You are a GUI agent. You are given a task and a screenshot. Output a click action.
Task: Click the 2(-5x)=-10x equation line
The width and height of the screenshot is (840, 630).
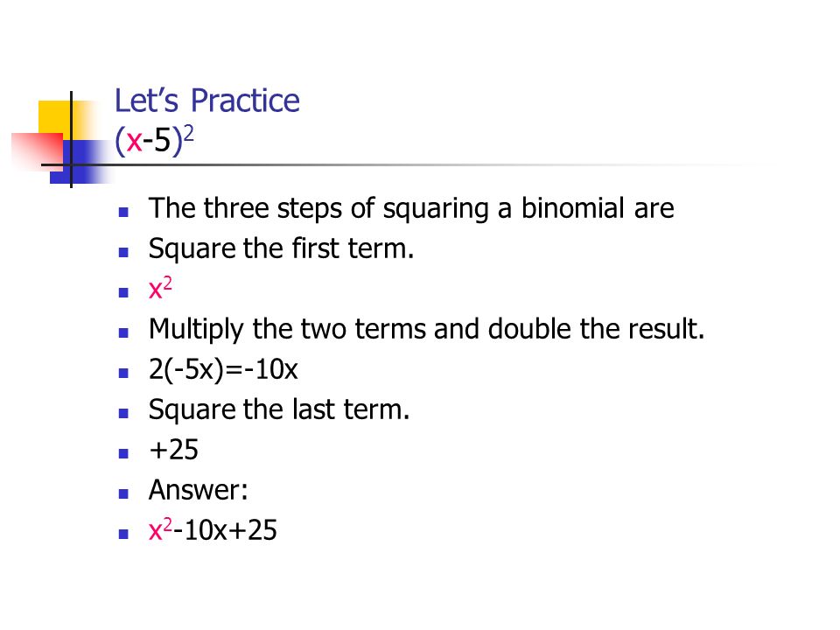click(223, 369)
